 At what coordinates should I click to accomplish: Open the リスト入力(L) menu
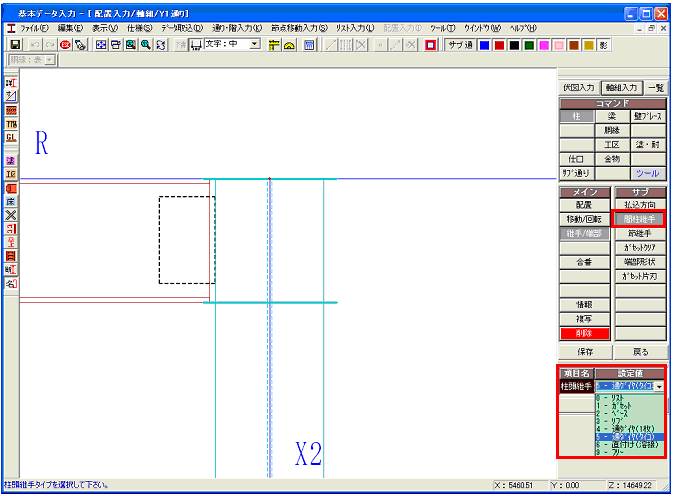pyautogui.click(x=355, y=28)
